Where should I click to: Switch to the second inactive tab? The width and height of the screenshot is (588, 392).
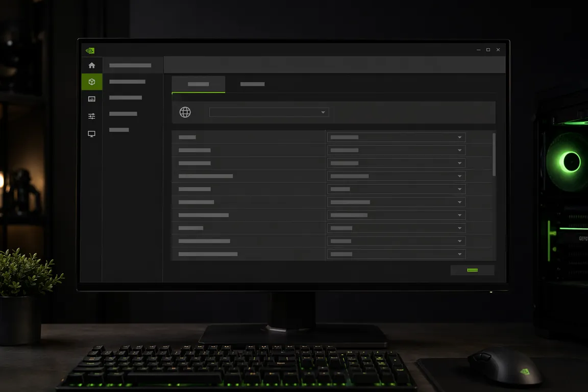[x=252, y=84]
